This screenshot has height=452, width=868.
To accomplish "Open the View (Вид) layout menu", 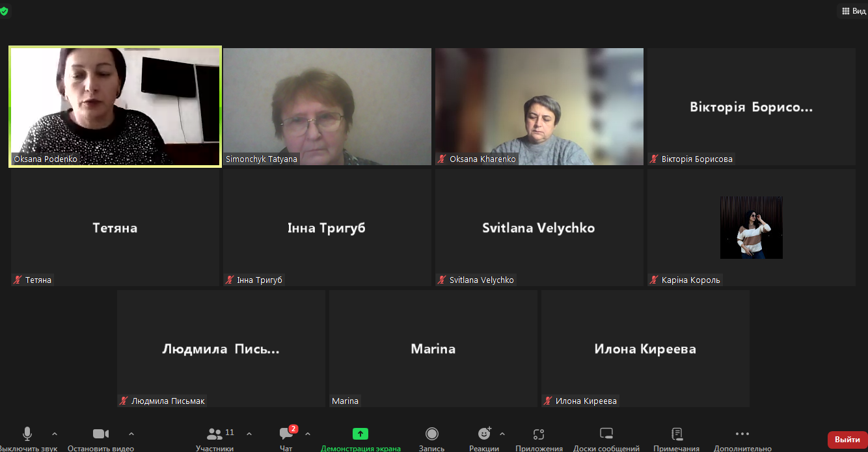I will click(x=854, y=11).
